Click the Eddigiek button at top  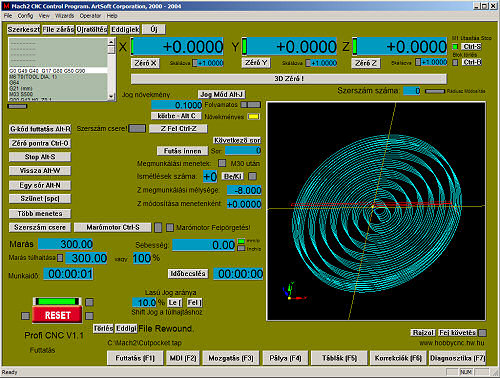coord(125,29)
